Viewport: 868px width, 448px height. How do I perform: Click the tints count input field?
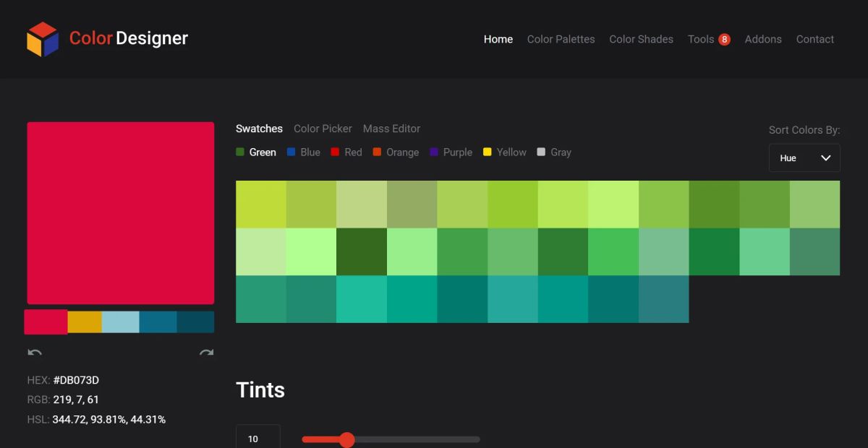click(258, 437)
